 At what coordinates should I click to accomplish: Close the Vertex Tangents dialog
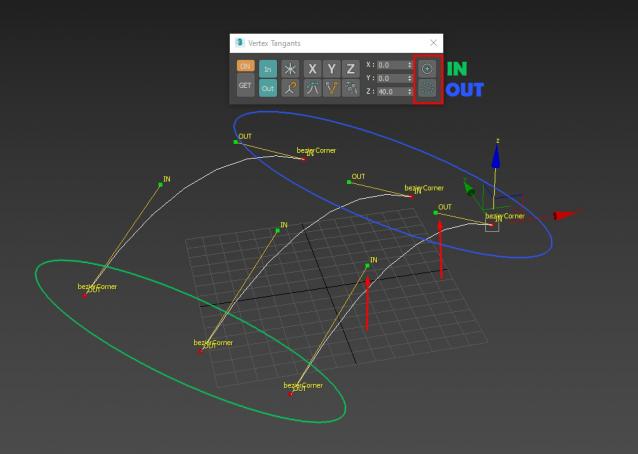pos(434,43)
